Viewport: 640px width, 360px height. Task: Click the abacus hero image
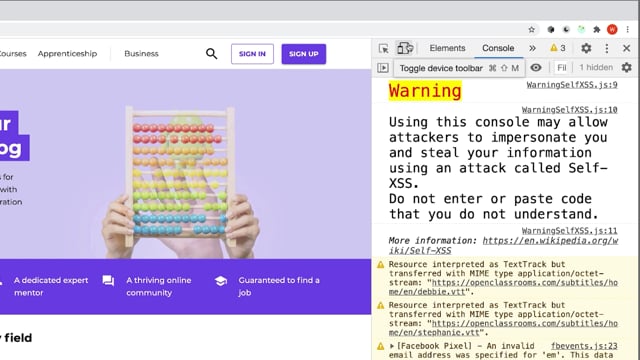click(x=180, y=182)
